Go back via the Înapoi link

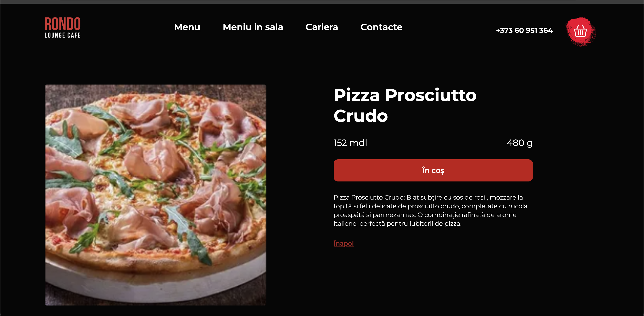[x=343, y=243]
